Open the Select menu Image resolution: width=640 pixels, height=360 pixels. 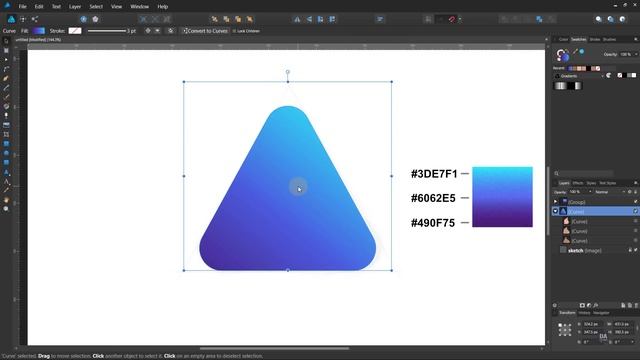point(96,7)
